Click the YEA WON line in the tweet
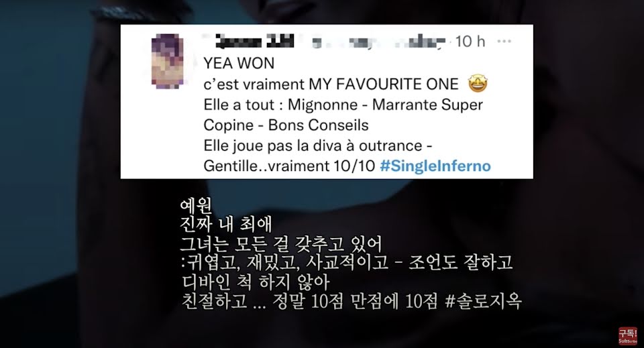 click(239, 63)
